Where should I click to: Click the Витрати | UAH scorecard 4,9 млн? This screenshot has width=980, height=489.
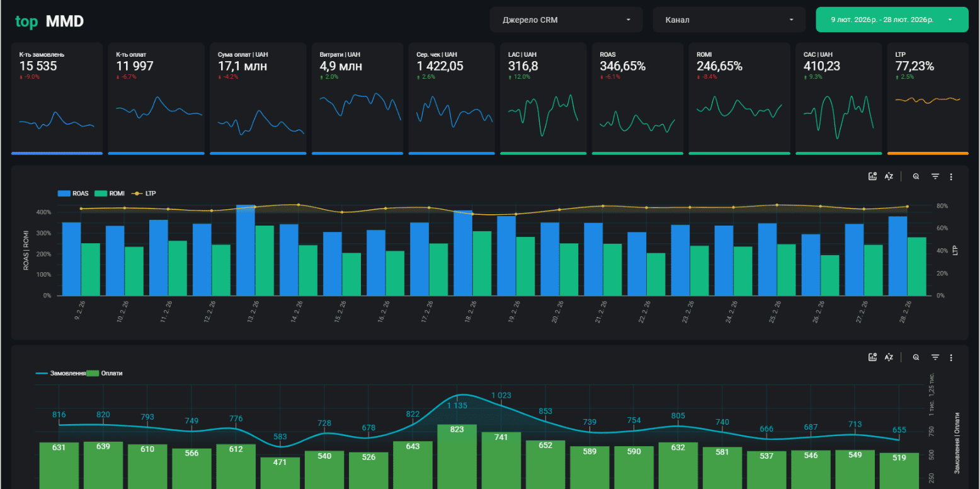(x=341, y=66)
